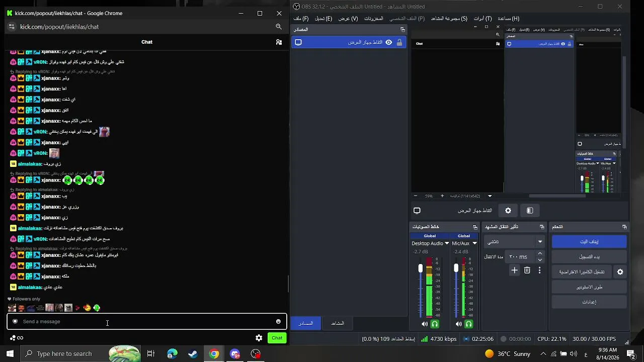Zoom in the OBS preview
This screenshot has height=362, width=644.
442,196
